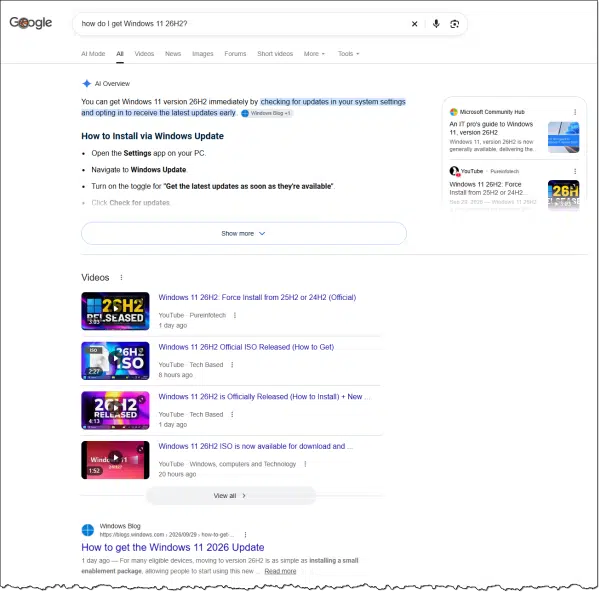Click heading How to Install via Windows Update
The image size is (600, 594).
tap(152, 136)
